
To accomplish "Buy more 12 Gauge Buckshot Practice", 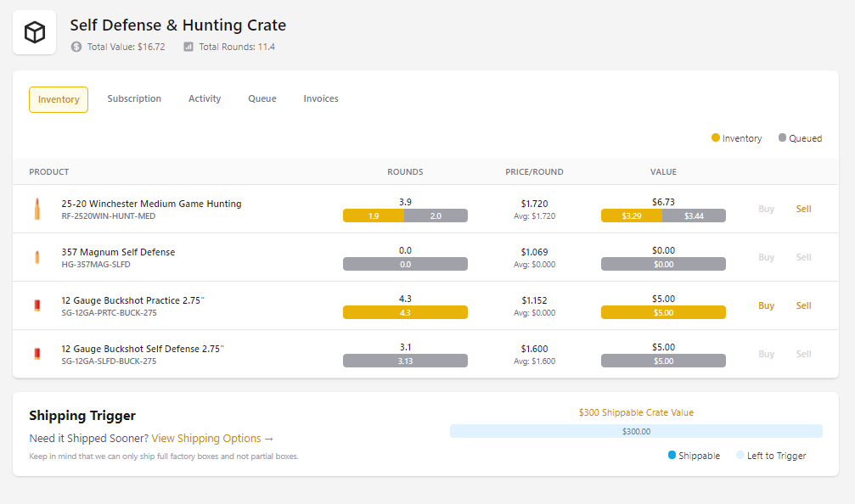I will pyautogui.click(x=766, y=305).
